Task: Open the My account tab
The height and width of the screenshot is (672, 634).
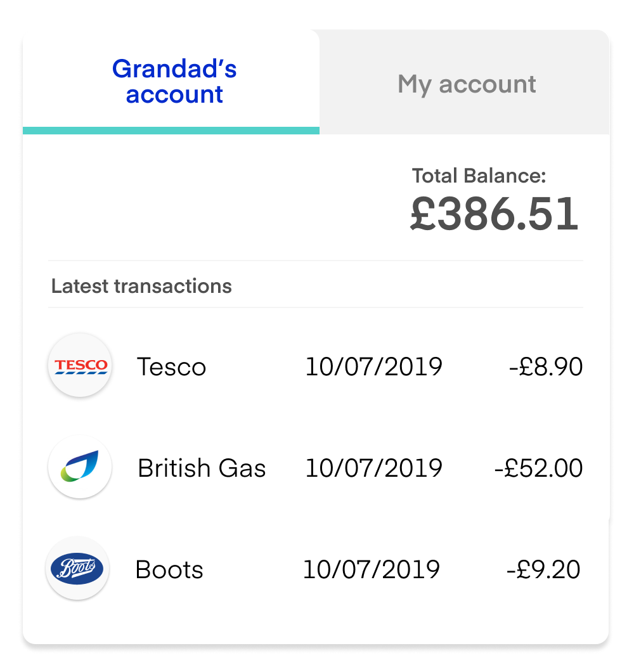Action: [x=467, y=84]
